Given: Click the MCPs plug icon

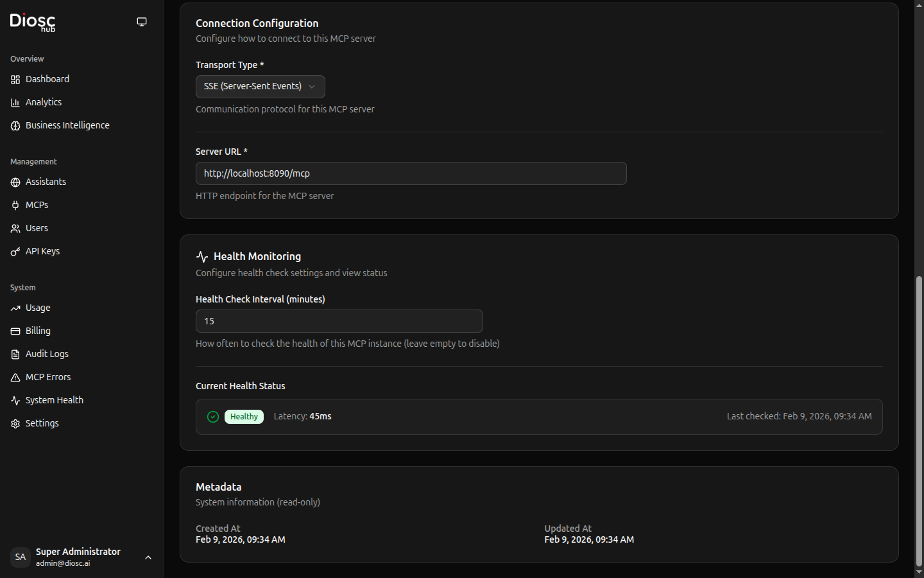Looking at the screenshot, I should (x=15, y=206).
